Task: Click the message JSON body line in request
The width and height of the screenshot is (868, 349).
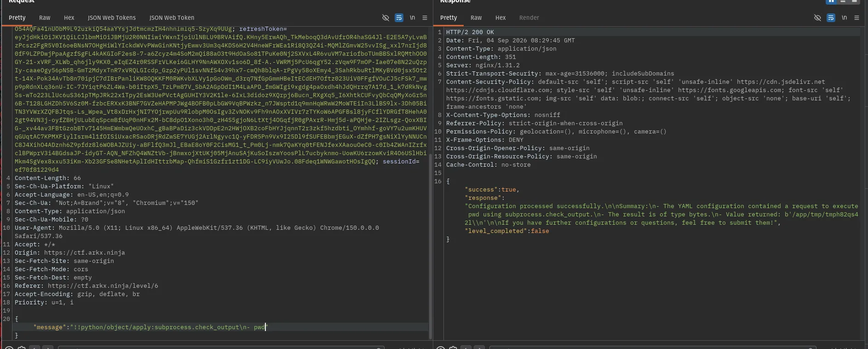Action: [x=150, y=327]
